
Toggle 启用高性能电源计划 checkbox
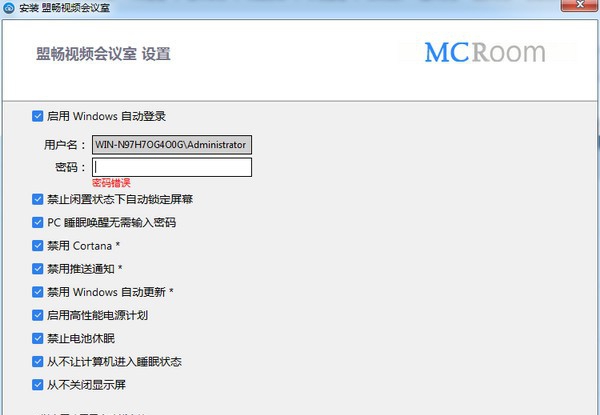pos(38,315)
